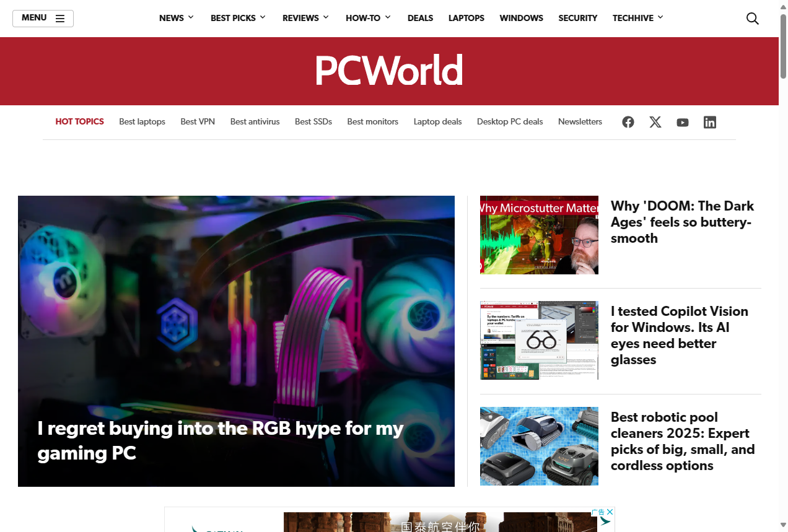The height and width of the screenshot is (532, 788).
Task: Click the Facebook icon
Action: (x=628, y=122)
